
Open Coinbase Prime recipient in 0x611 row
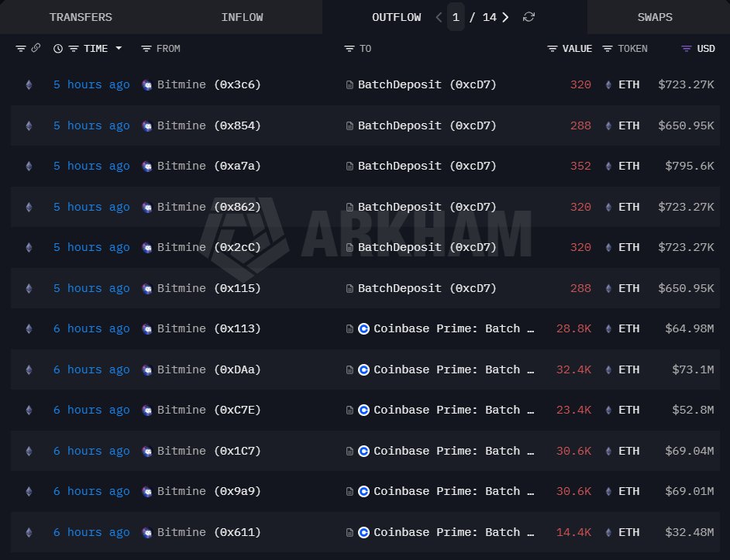point(453,533)
